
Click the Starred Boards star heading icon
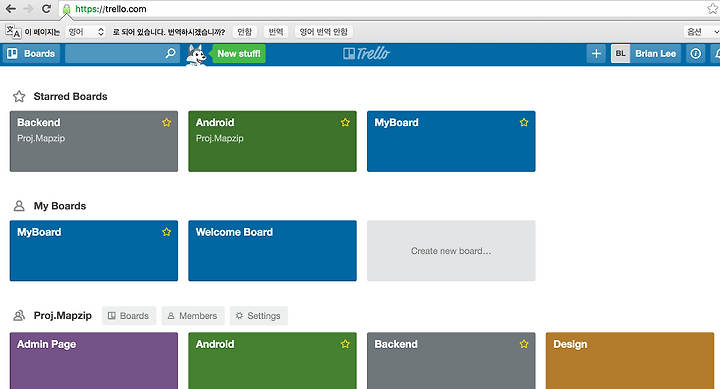(x=19, y=96)
